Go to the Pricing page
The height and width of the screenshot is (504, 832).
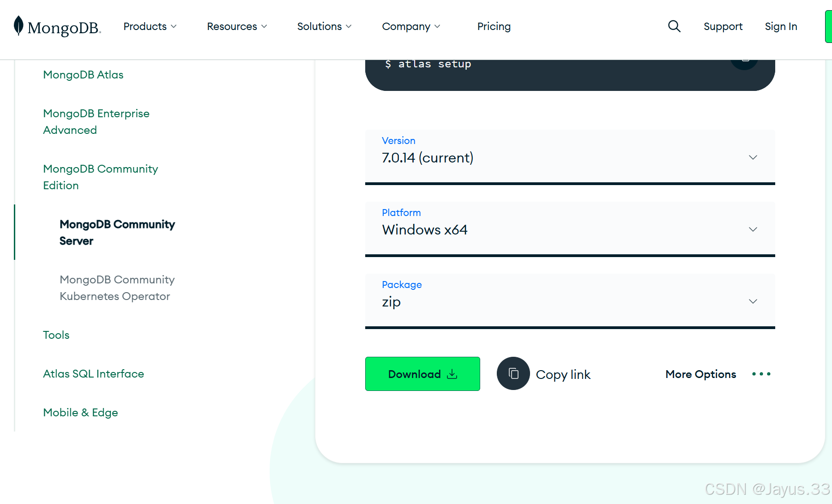click(494, 26)
